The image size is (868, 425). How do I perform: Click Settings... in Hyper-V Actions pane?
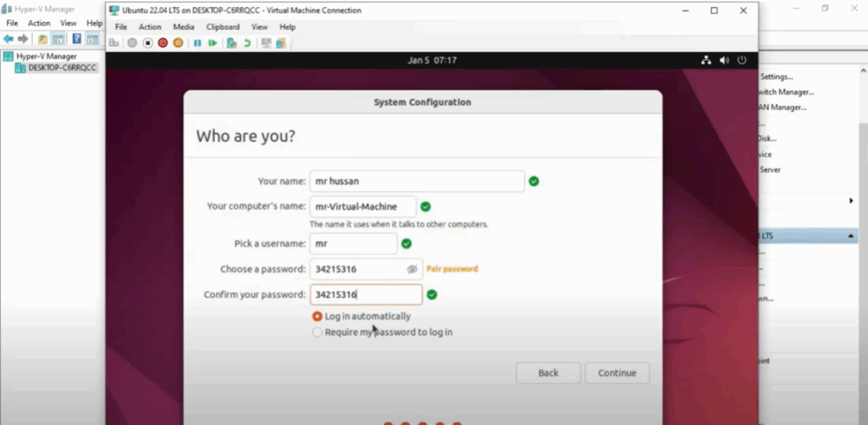click(776, 77)
